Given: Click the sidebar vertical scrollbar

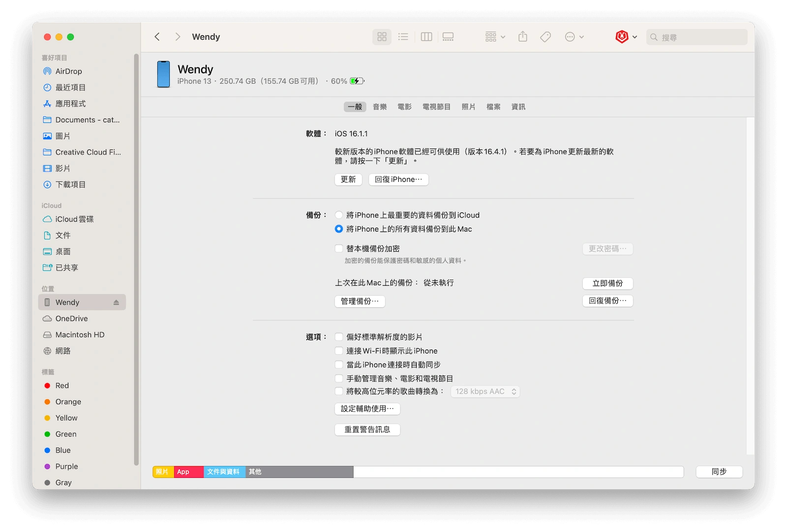Looking at the screenshot, I should point(136,260).
